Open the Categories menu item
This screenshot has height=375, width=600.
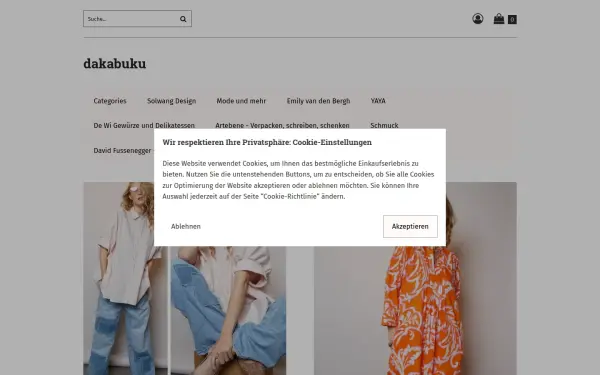coord(110,101)
